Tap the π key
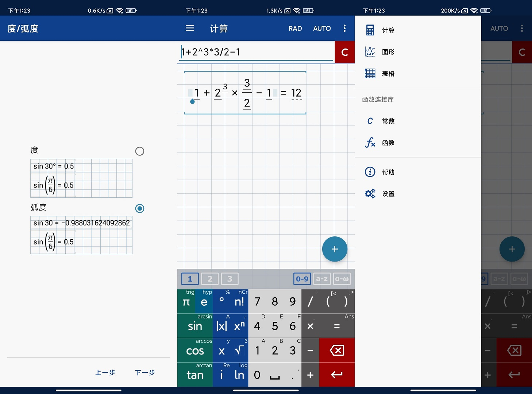532x394 pixels. 186,301
